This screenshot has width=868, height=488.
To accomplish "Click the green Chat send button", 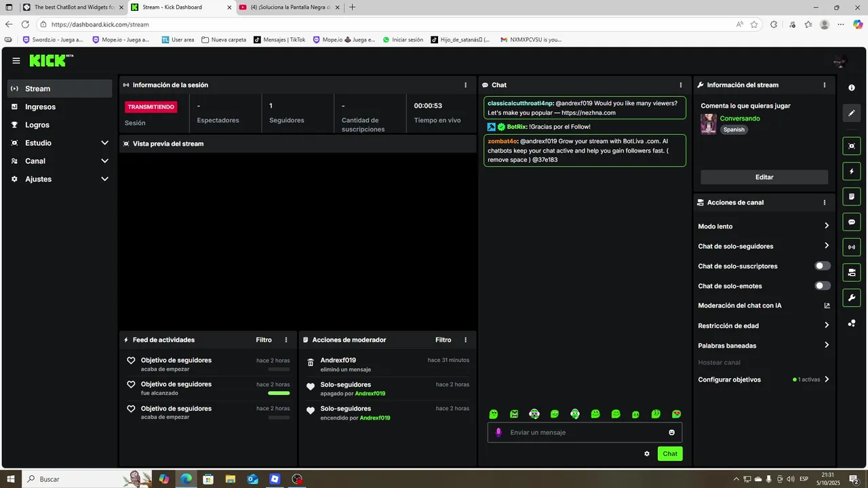I will 670,454.
